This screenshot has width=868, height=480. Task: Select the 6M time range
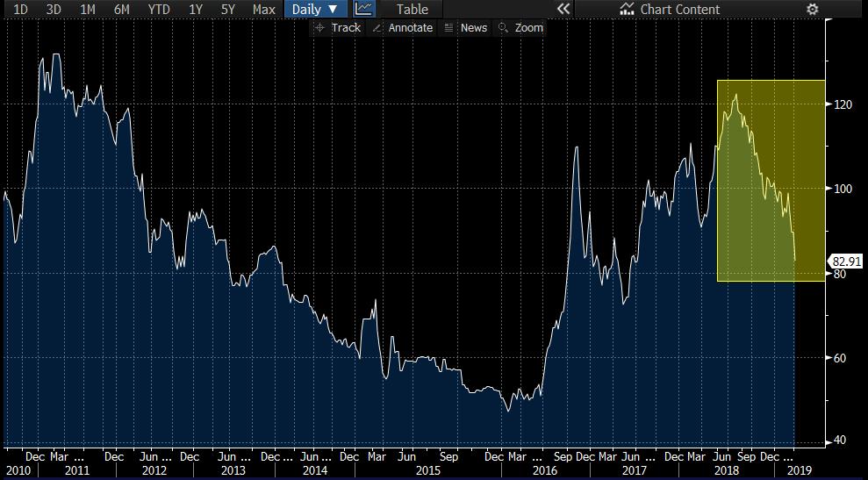[x=122, y=10]
